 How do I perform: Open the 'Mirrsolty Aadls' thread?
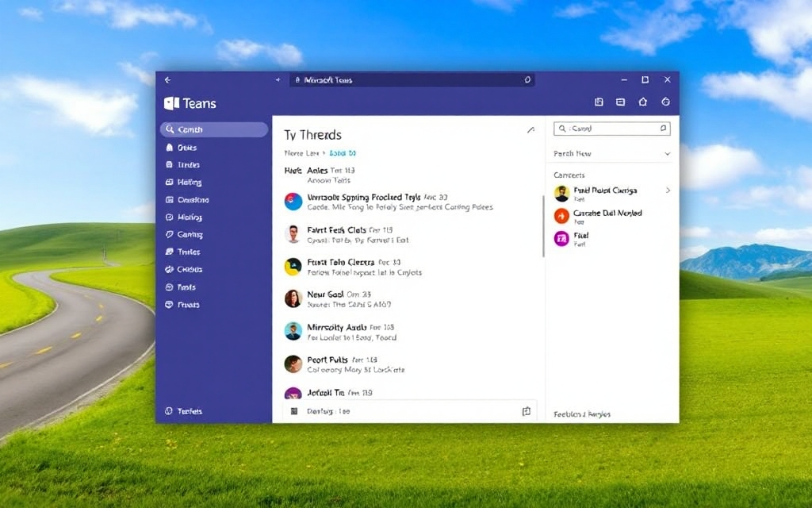[x=409, y=332]
